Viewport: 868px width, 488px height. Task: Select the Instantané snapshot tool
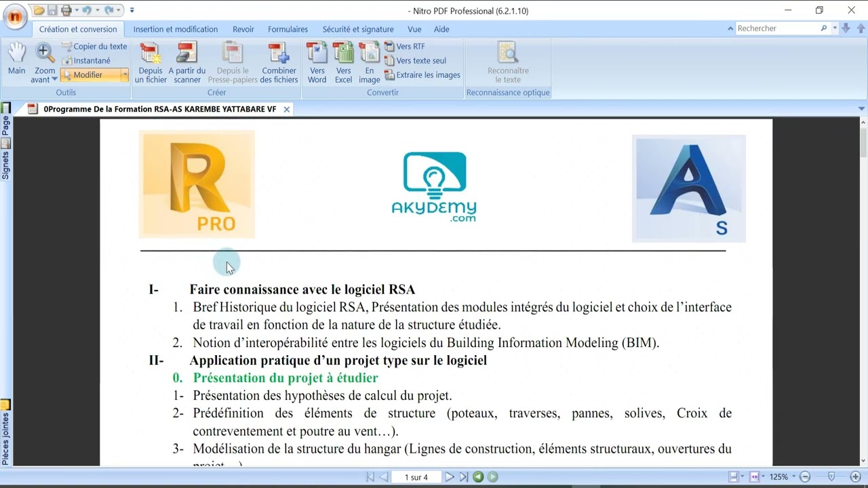coord(86,60)
